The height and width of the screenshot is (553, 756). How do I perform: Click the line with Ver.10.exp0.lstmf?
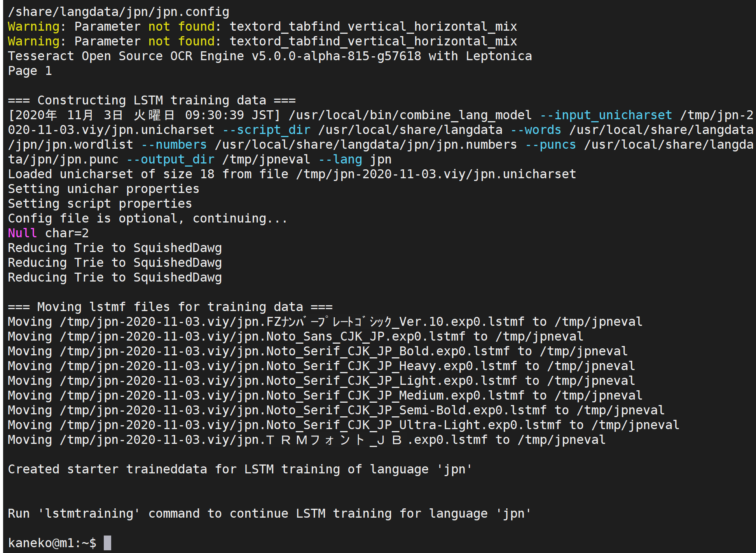pos(325,322)
